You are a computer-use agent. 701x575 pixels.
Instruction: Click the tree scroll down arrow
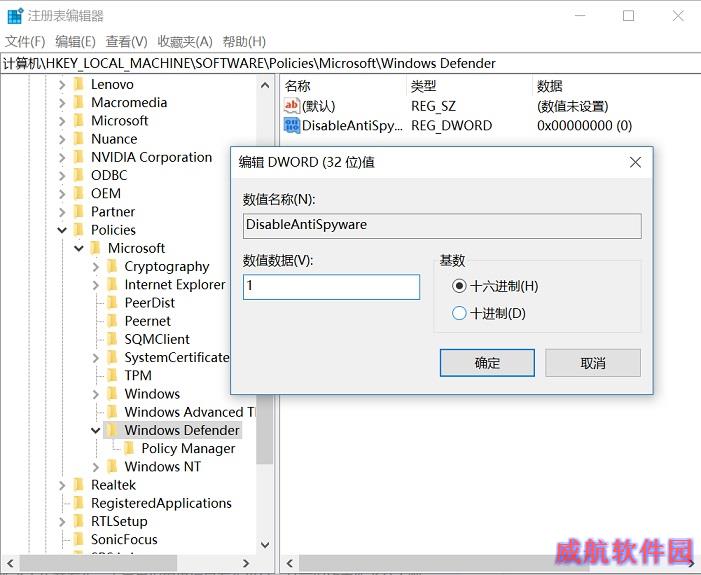(x=265, y=545)
